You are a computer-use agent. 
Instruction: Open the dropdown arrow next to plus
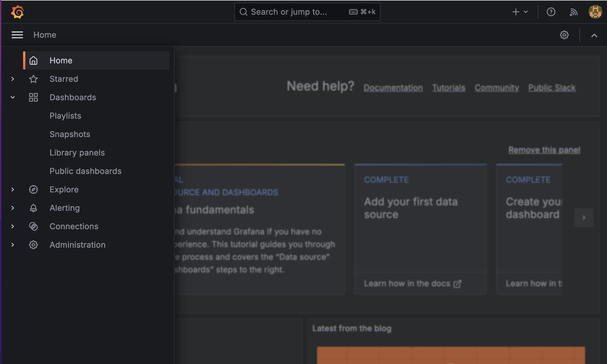point(526,12)
